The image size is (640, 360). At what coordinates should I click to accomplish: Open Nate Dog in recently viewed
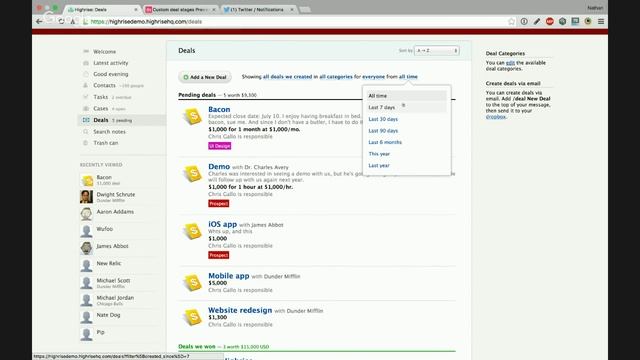(108, 315)
